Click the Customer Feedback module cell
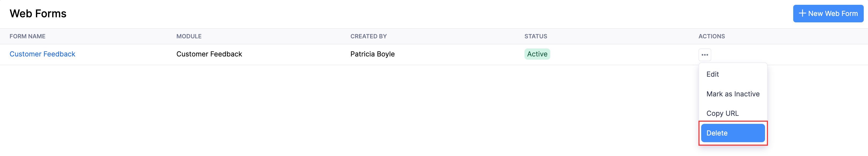Image resolution: width=868 pixels, height=156 pixels. (x=209, y=54)
